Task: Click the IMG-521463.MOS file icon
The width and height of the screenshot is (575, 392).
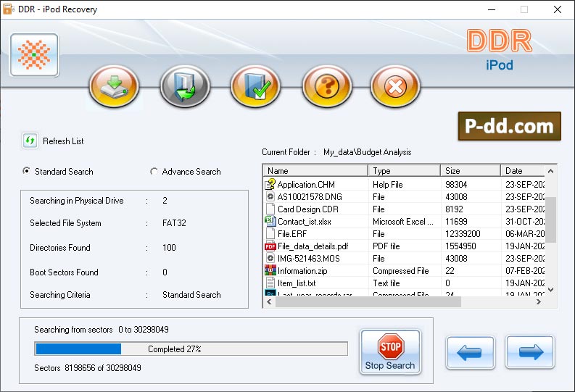Action: click(x=270, y=258)
